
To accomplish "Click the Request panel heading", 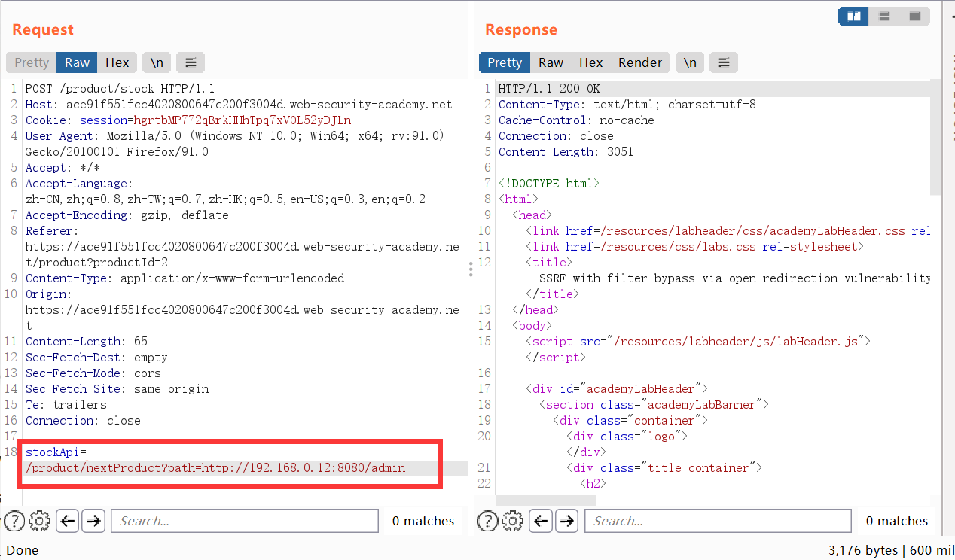I will pos(43,29).
